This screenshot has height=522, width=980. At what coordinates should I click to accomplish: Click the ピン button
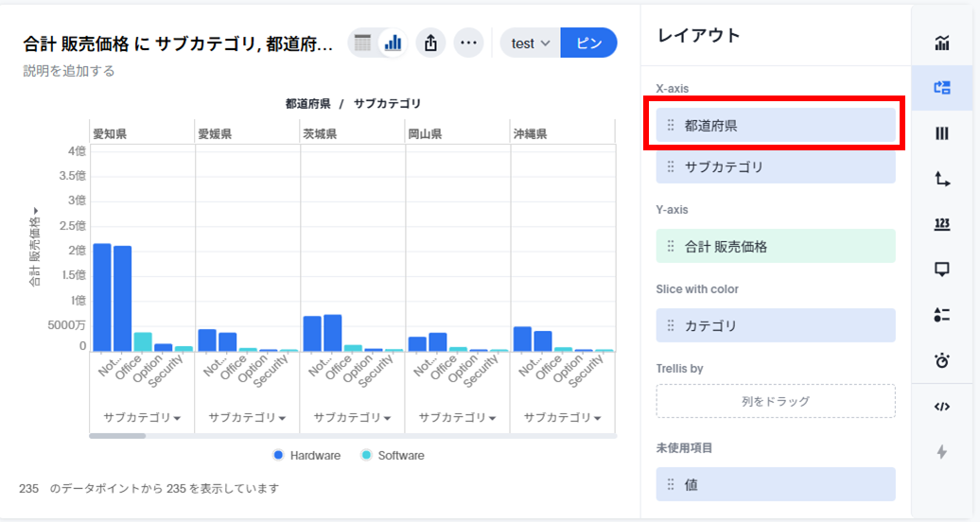[588, 43]
